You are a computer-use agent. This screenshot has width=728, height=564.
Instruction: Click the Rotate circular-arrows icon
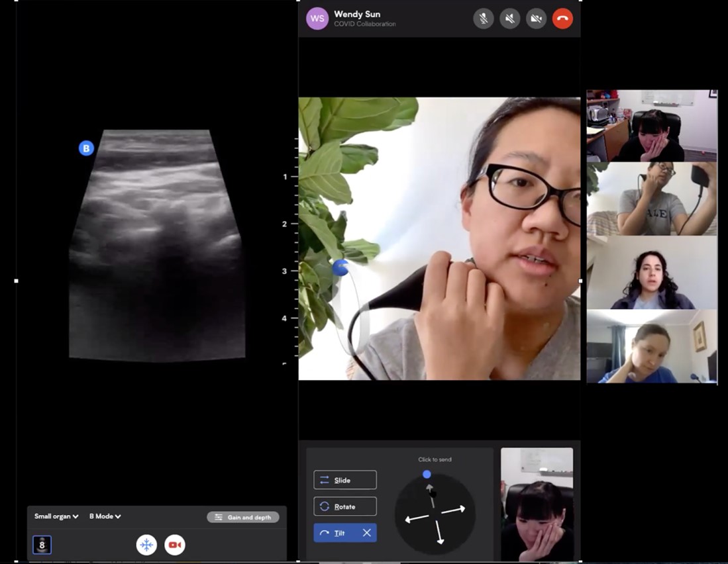point(325,506)
